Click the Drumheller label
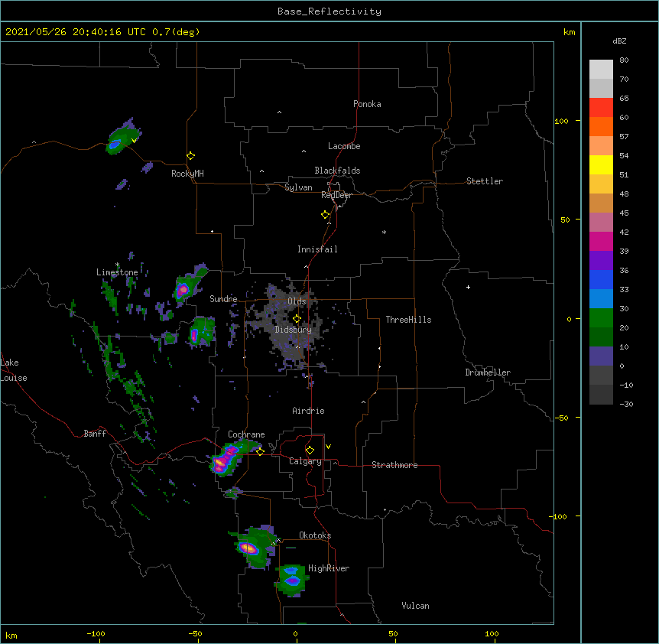 point(488,372)
